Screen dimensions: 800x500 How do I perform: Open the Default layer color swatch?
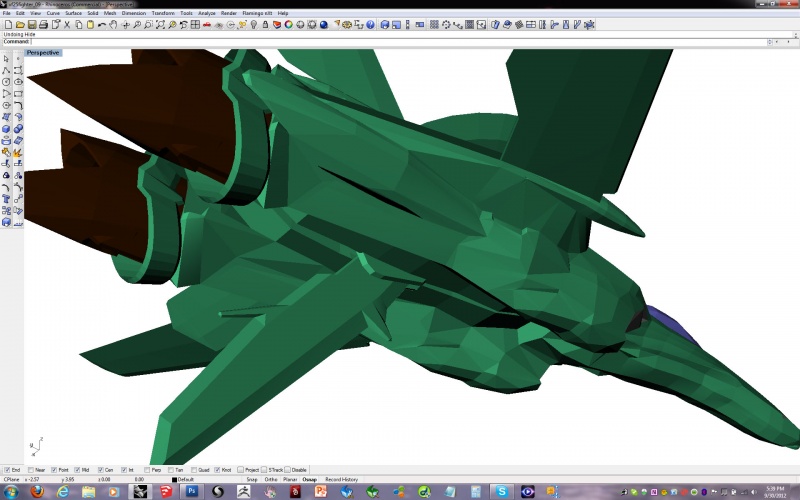tap(174, 480)
